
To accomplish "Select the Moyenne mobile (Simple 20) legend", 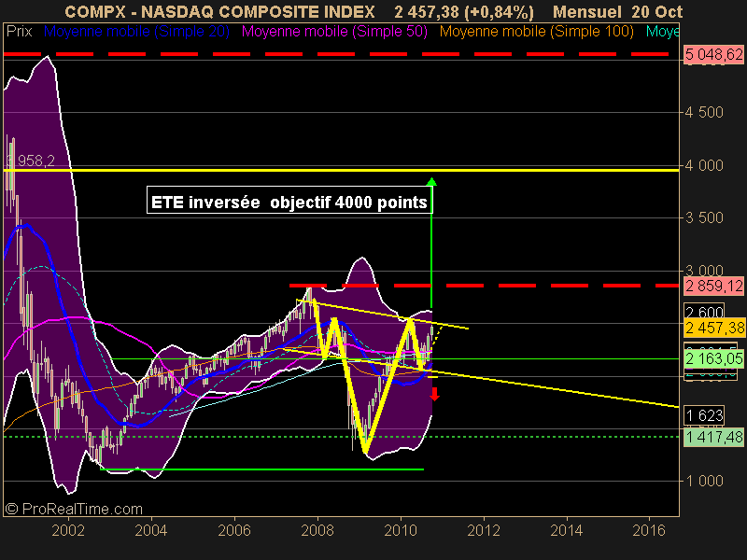I will pyautogui.click(x=136, y=32).
